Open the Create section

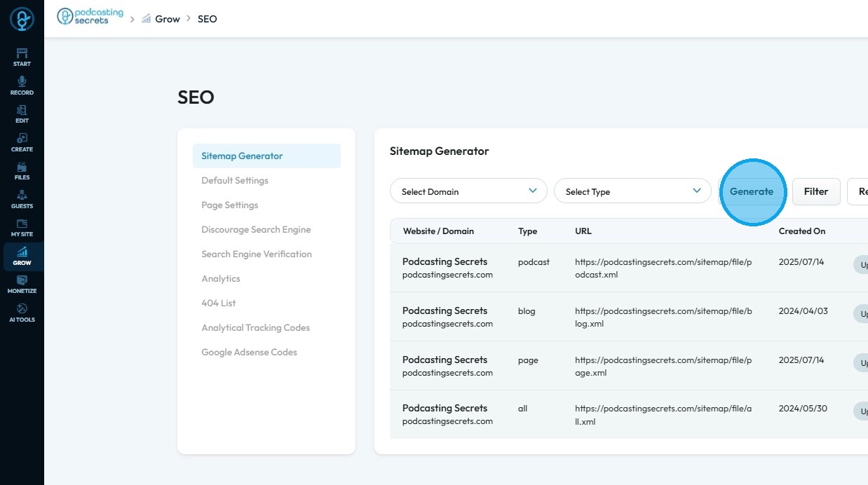coord(22,143)
